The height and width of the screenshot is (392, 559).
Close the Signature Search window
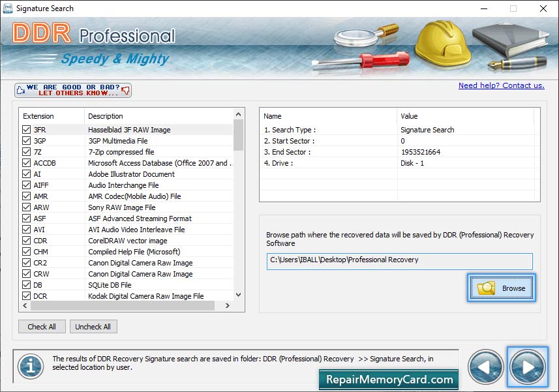click(543, 8)
